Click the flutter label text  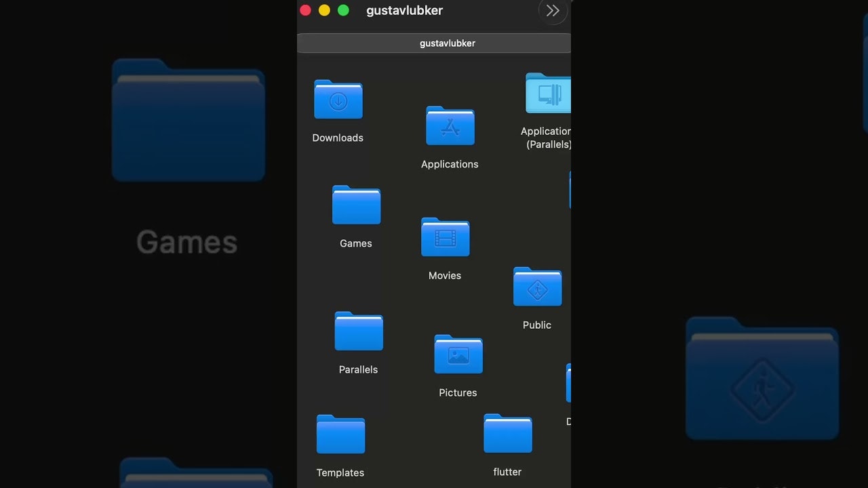coord(507,472)
